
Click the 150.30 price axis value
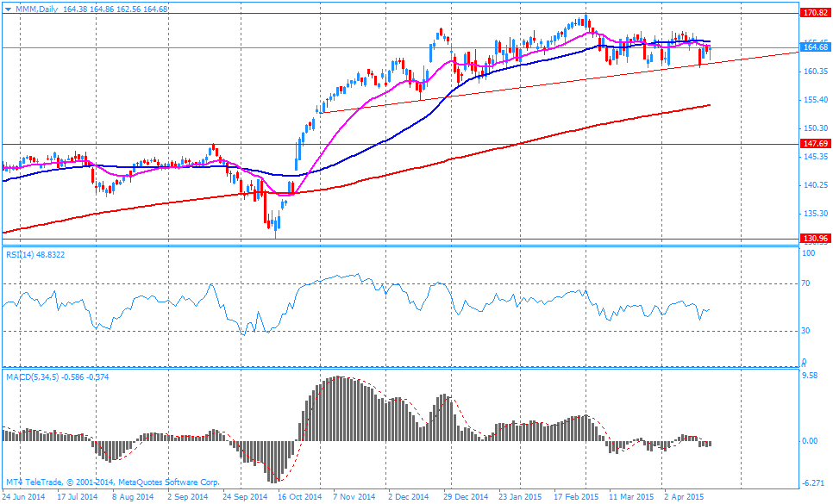pos(816,128)
